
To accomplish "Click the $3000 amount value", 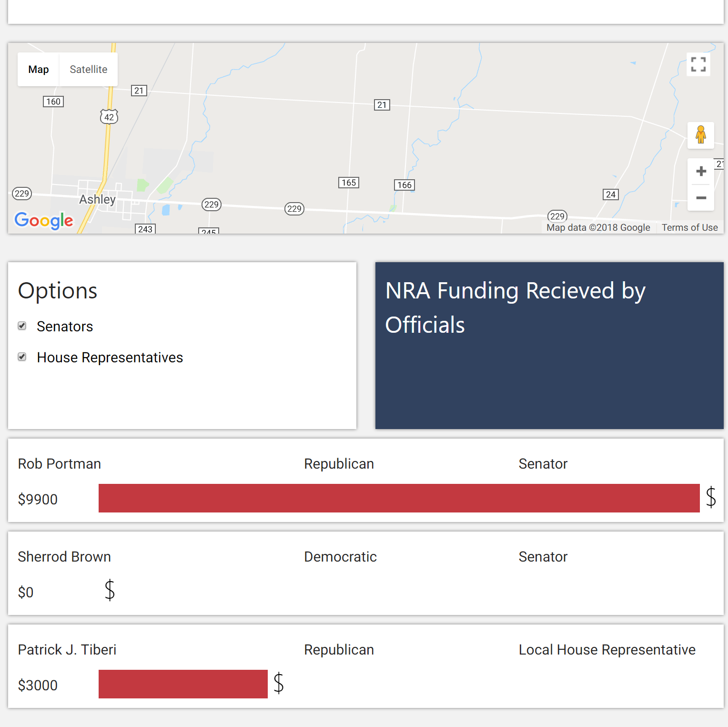I will click(x=38, y=685).
